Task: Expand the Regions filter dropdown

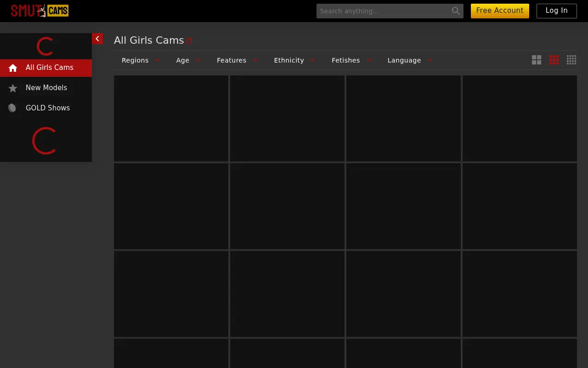Action: 141,60
